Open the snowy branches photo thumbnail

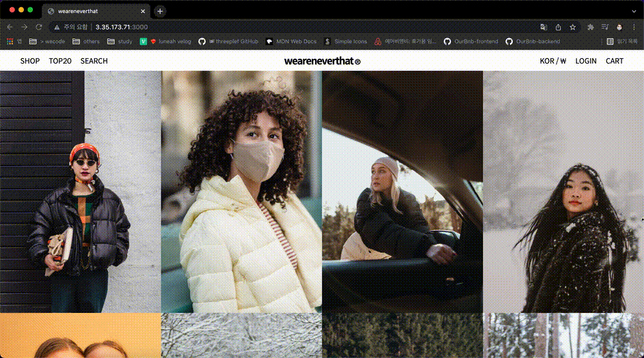(241, 335)
